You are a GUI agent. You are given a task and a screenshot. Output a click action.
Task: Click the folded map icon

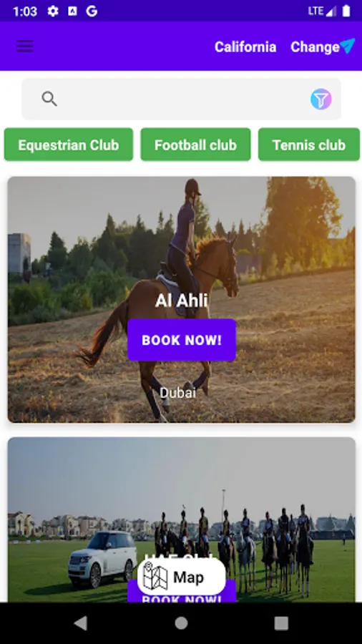155,577
